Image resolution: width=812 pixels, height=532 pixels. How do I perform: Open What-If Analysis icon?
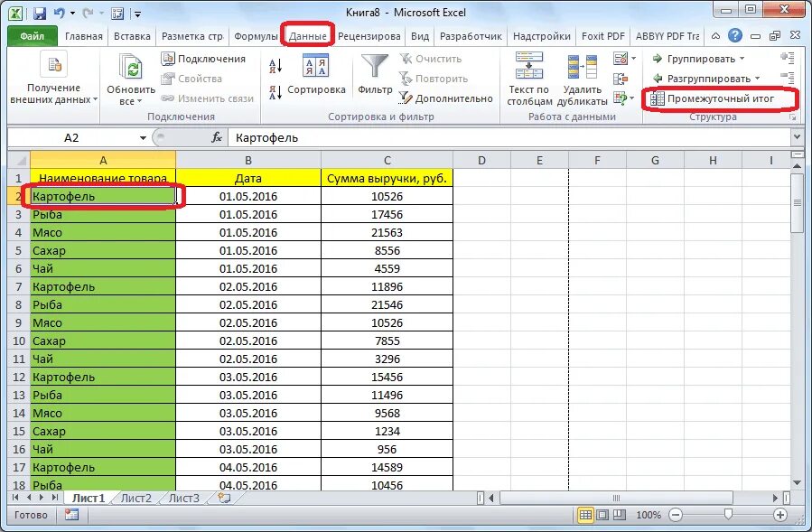click(x=620, y=98)
